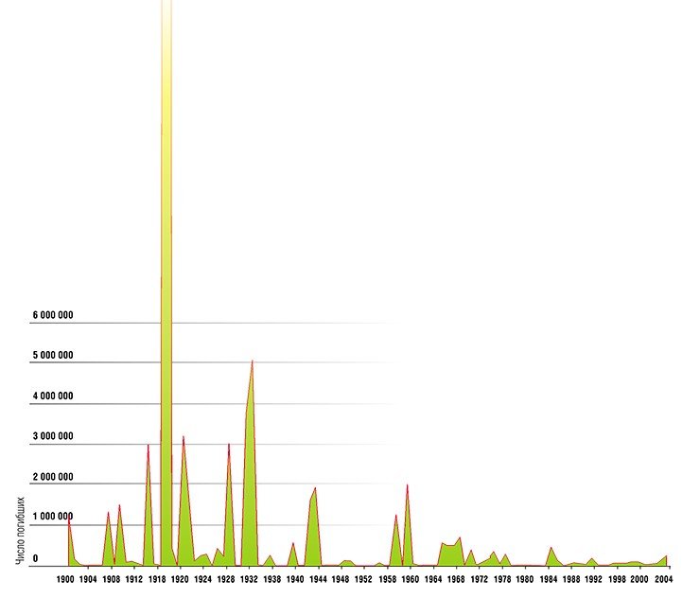Select the year 1938 label

coord(271,580)
